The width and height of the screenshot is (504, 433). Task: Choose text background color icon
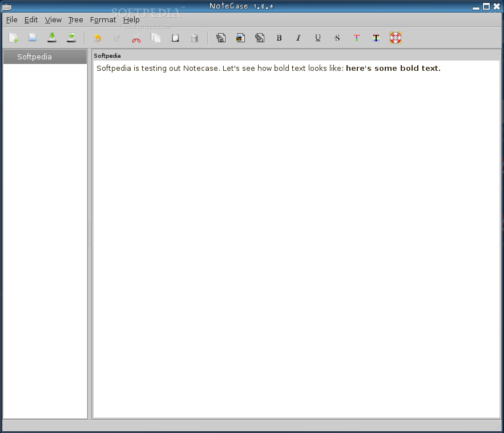[x=376, y=38]
